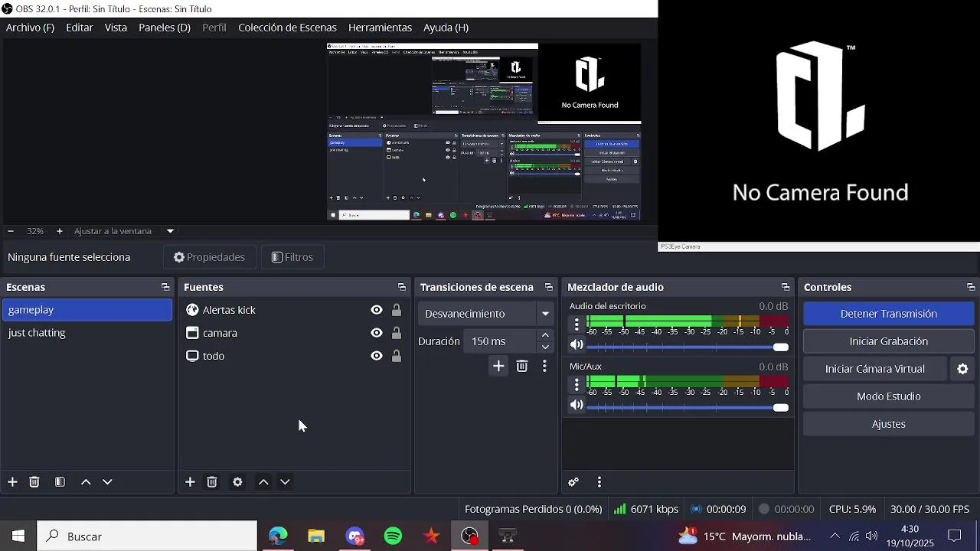Screen dimensions: 980x551
Task: Move scene up arrow in Escenas
Action: point(86,482)
